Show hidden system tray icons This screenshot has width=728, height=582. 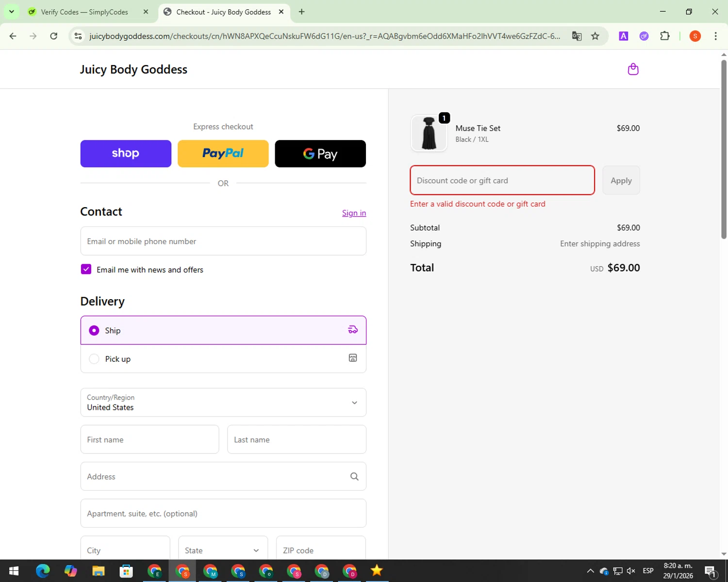coord(590,571)
